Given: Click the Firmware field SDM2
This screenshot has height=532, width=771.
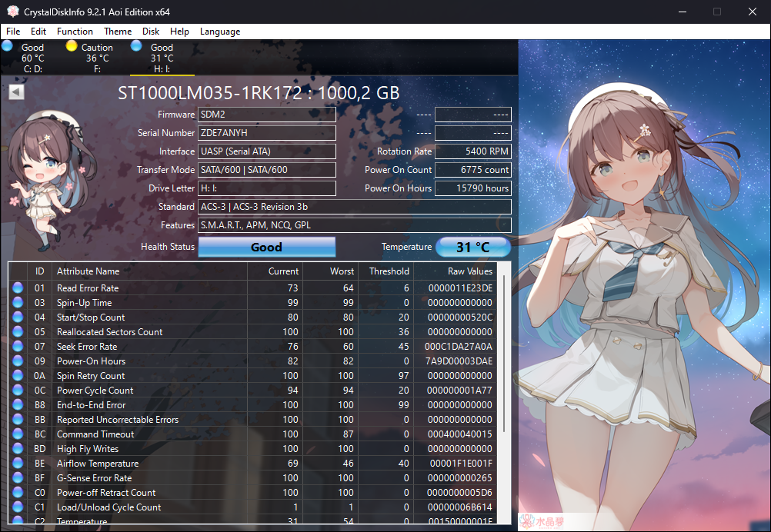Looking at the screenshot, I should [x=267, y=115].
